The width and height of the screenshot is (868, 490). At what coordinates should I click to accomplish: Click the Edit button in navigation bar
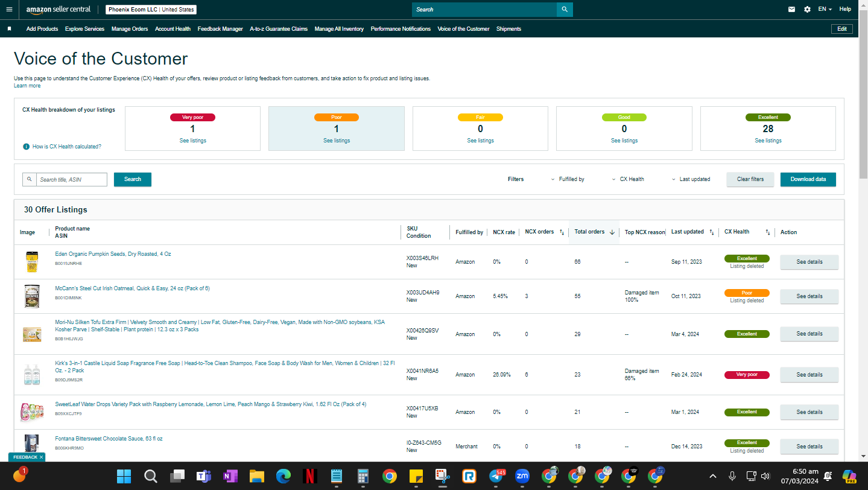tap(842, 29)
